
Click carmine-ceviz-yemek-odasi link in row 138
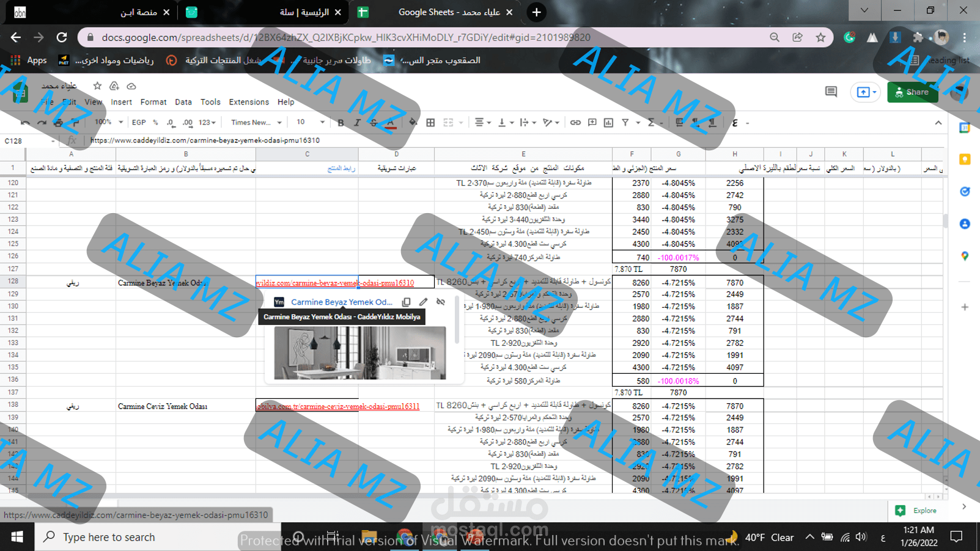[338, 406]
